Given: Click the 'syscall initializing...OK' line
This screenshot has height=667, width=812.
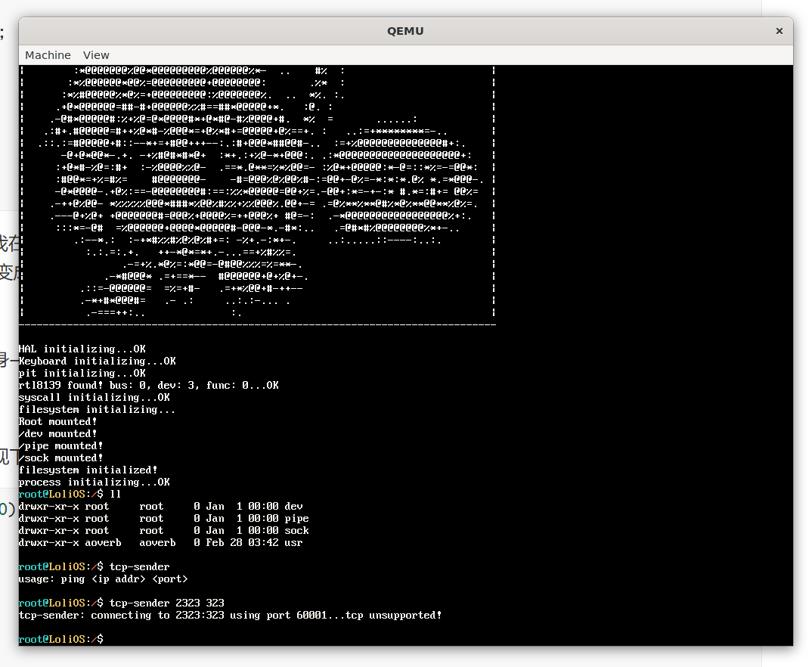Looking at the screenshot, I should 94,397.
